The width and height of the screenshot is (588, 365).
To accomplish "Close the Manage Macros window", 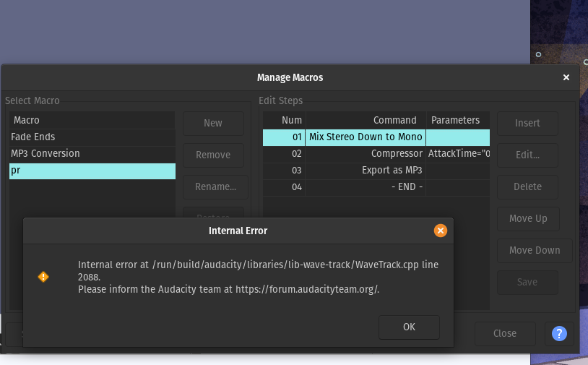I will click(566, 77).
